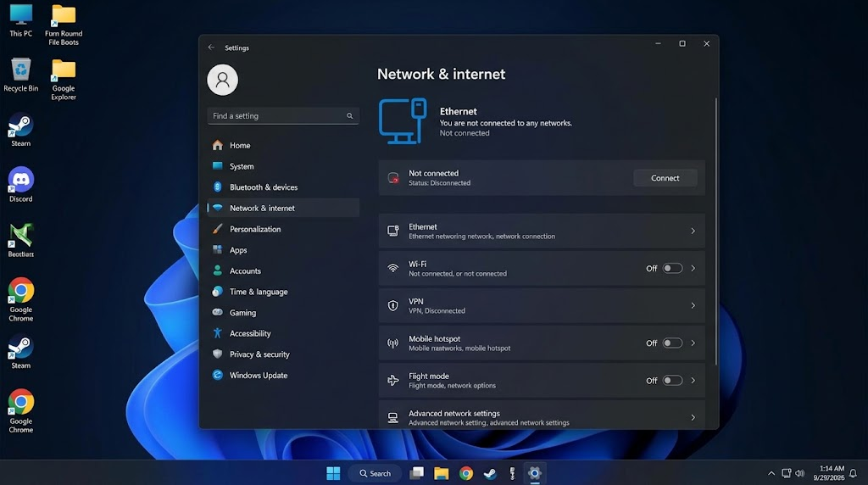Viewport: 868px width, 485px height.
Task: Show hidden system tray icons
Action: click(771, 473)
